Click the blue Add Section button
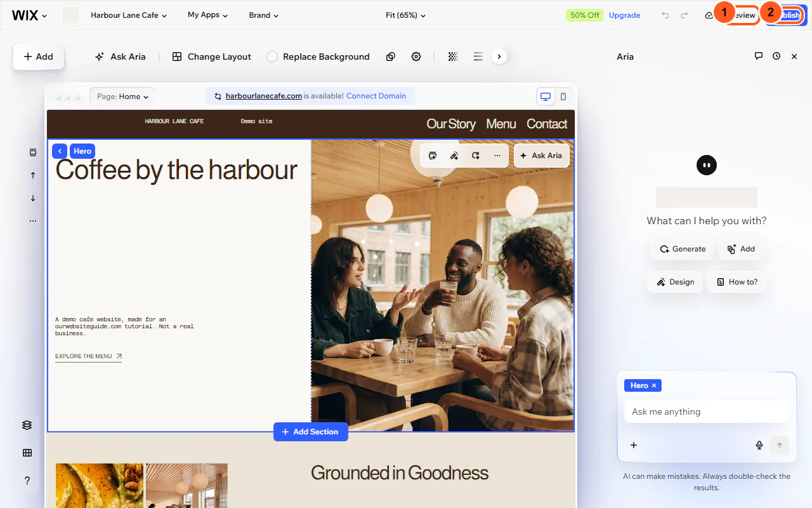Viewport: 812px width, 508px height. click(x=311, y=432)
